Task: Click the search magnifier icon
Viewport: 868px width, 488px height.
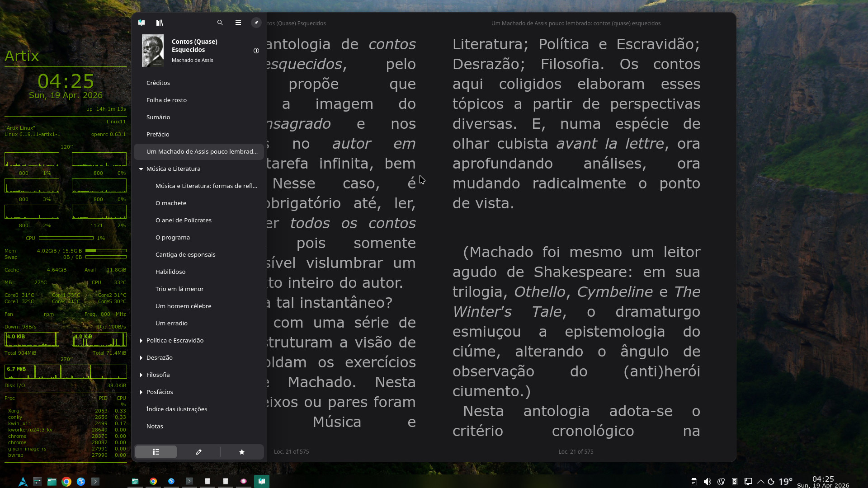Action: [220, 23]
